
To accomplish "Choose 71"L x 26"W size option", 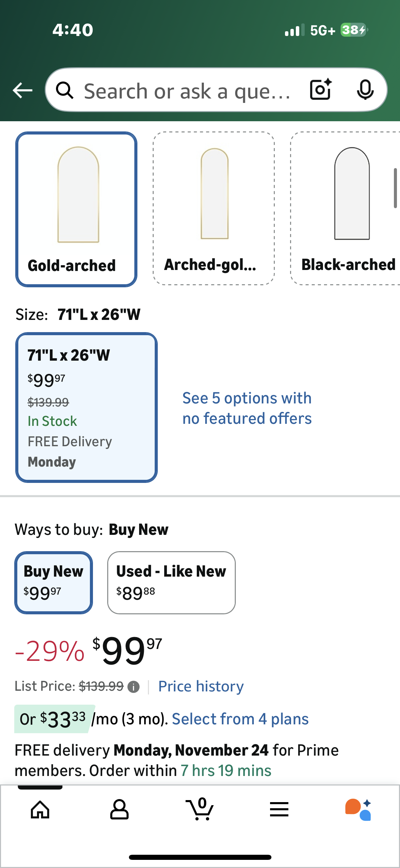I will (87, 407).
